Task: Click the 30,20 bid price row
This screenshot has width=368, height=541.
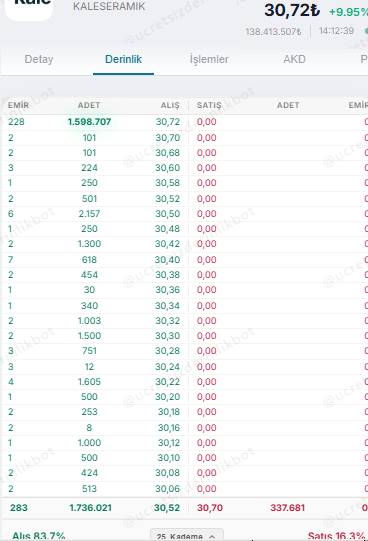Action: [x=168, y=396]
